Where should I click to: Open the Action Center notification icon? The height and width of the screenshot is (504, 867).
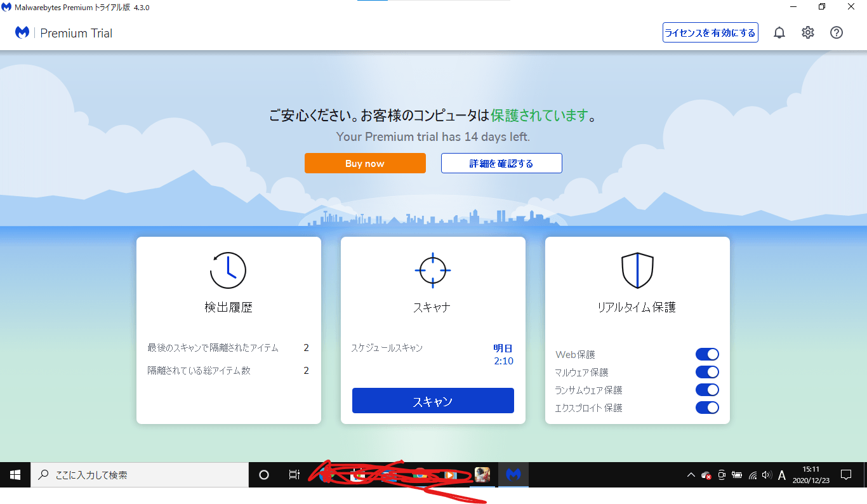[846, 475]
